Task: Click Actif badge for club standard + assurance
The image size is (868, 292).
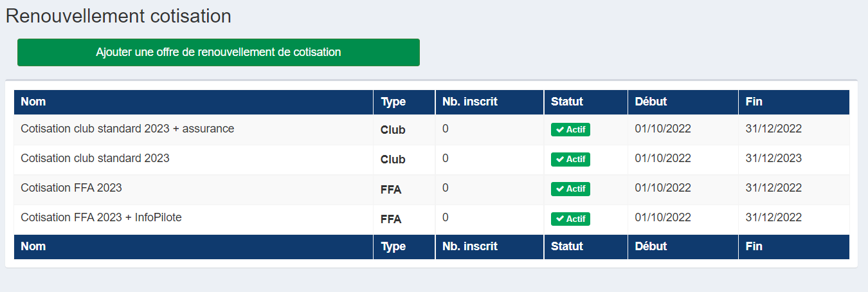Action: (570, 129)
